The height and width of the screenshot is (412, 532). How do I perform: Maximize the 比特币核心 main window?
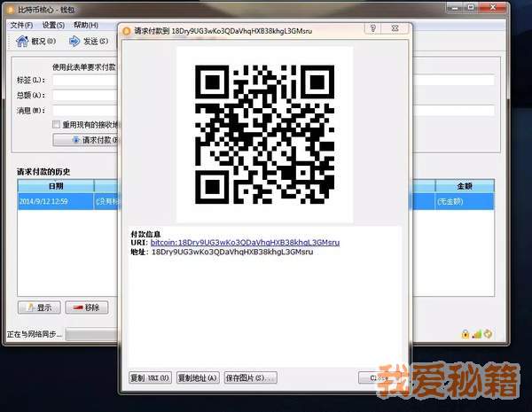click(471, 7)
